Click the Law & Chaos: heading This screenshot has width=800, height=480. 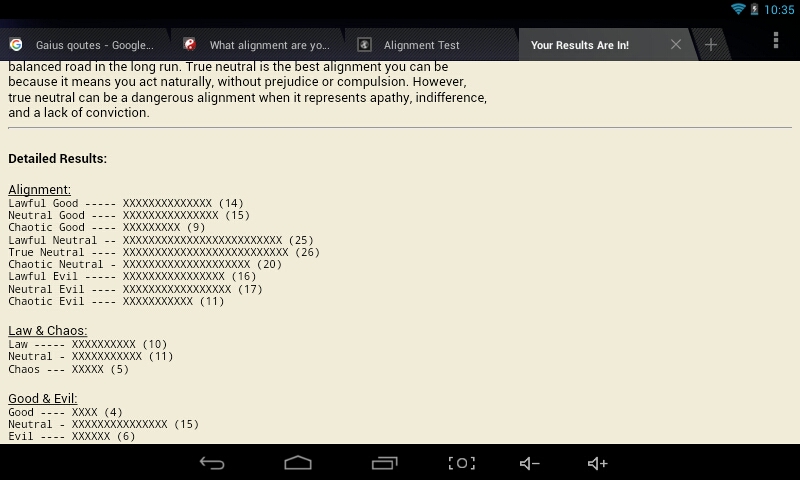[x=47, y=330]
